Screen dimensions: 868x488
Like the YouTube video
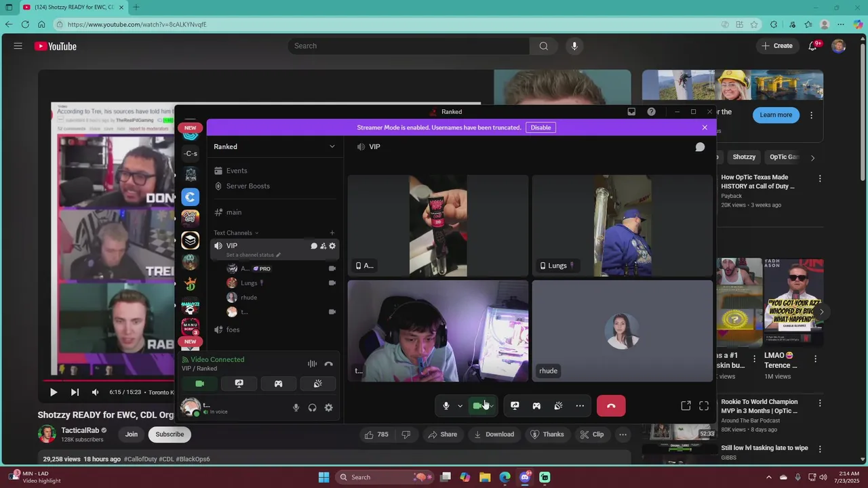[x=376, y=434]
